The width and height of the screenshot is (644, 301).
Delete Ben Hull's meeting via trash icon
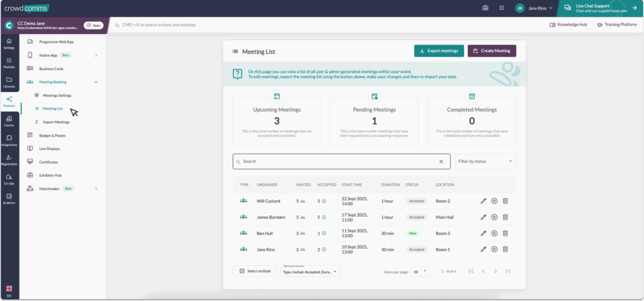[x=505, y=233]
